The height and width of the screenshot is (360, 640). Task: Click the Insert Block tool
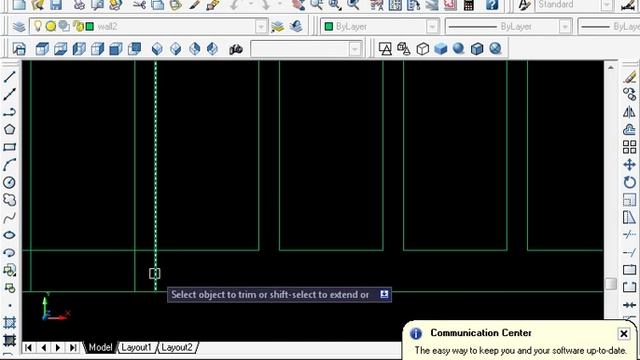(9, 270)
